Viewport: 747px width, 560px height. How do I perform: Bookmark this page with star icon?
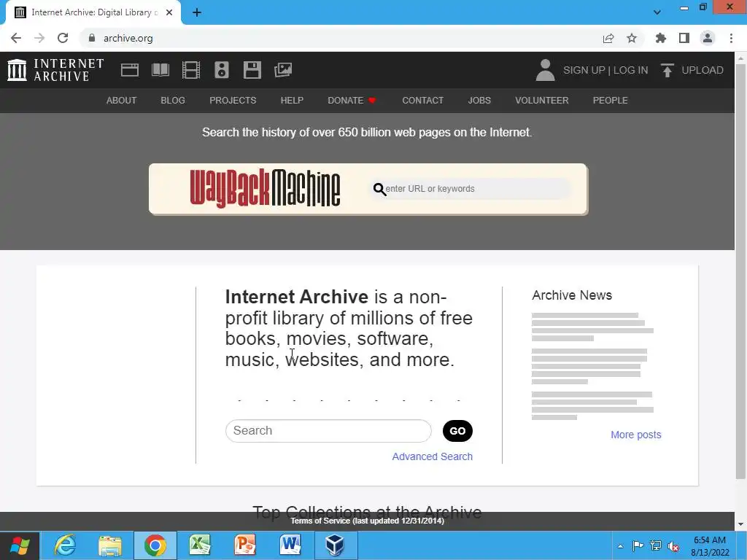pos(632,38)
